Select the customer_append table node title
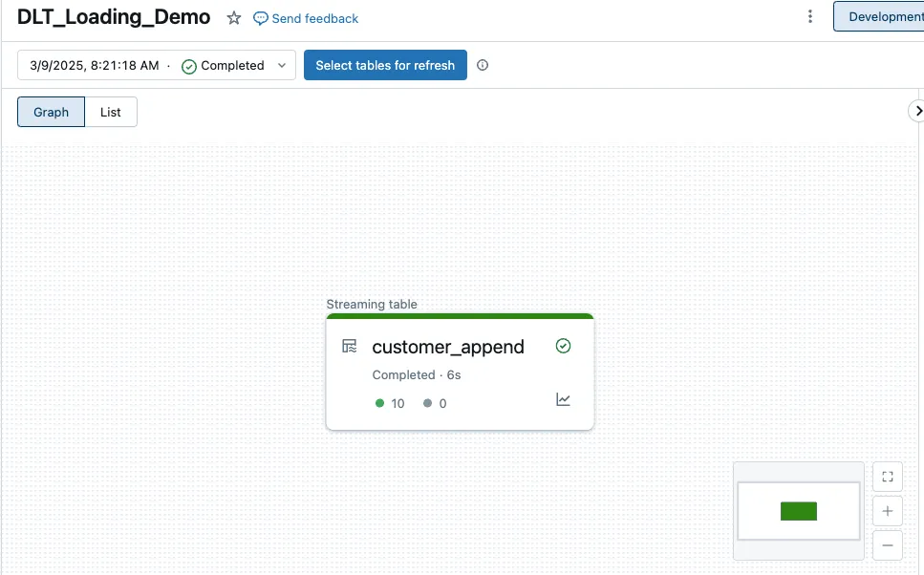924x575 pixels. pyautogui.click(x=448, y=347)
